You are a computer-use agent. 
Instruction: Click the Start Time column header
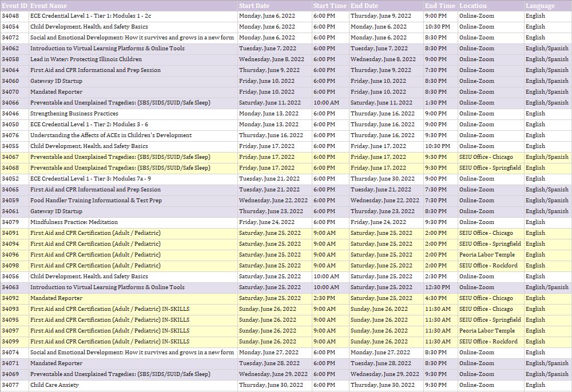click(330, 6)
